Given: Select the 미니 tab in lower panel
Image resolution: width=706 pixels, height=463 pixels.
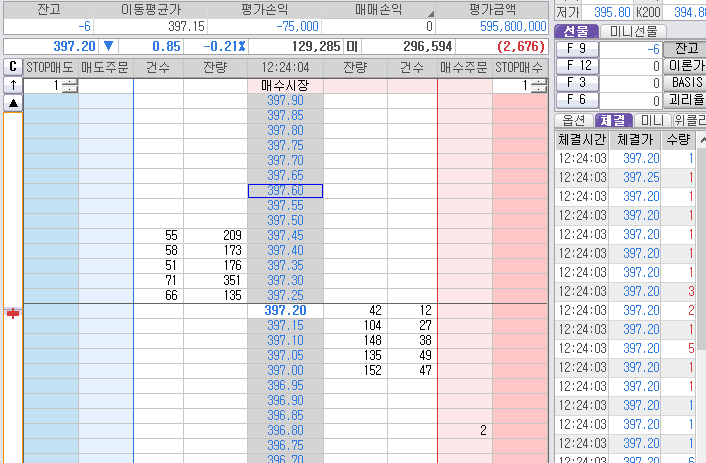Looking at the screenshot, I should (652, 120).
